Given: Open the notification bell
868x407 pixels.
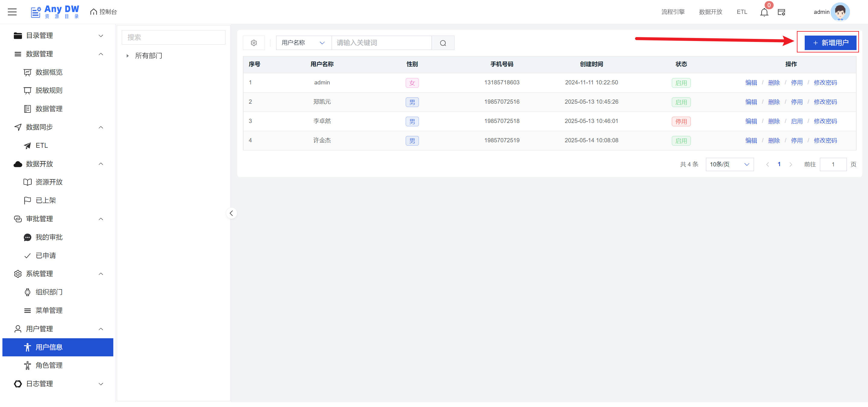Looking at the screenshot, I should click(x=764, y=12).
